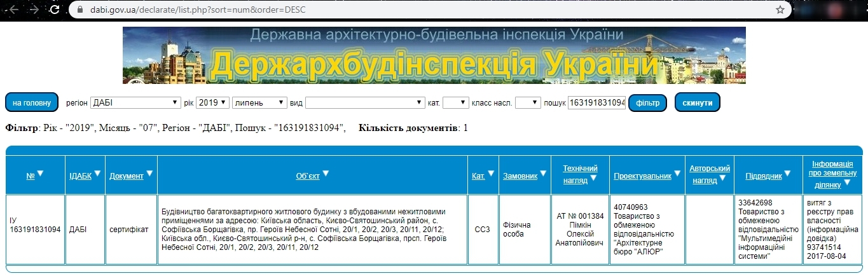Screen dimensions: 868x276
Task: Open the кат. category dropdown
Action: click(455, 102)
